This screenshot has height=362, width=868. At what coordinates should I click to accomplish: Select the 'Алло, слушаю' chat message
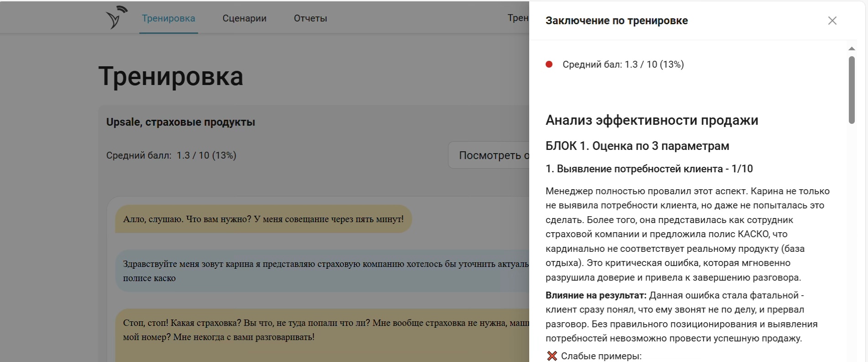[x=263, y=219]
